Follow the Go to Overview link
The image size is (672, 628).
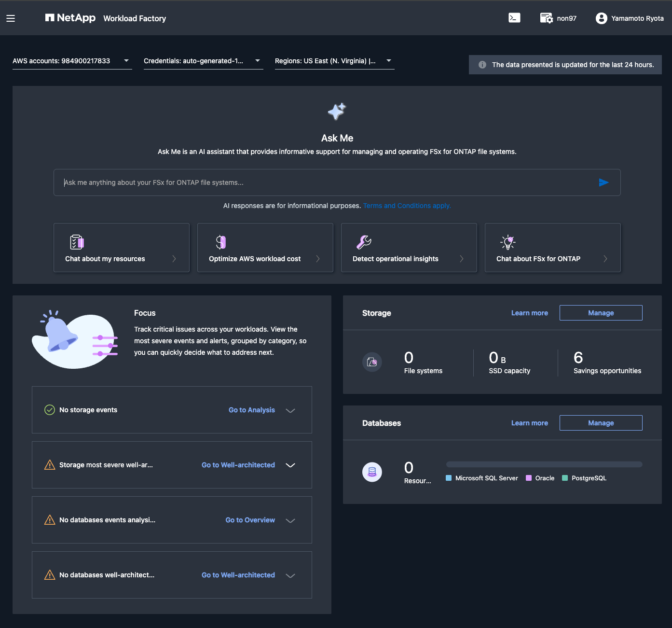click(250, 520)
